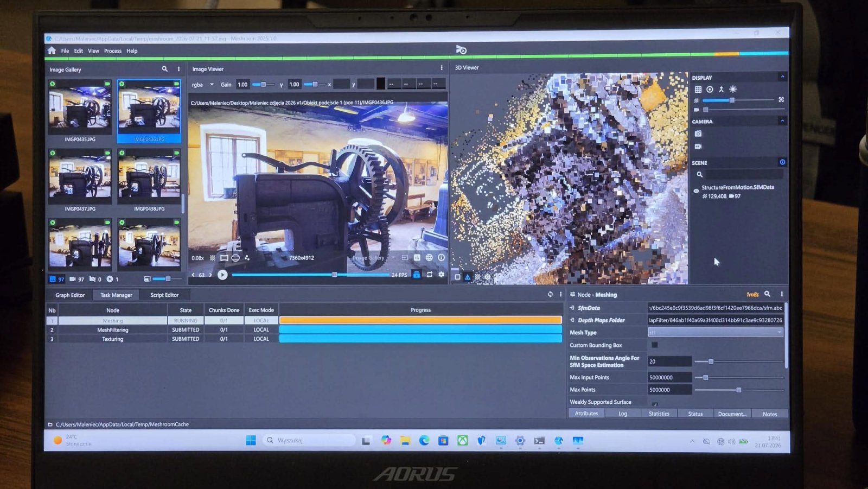Switch to the Graph Editor tab
Screen dimensions: 868x489
70,295
